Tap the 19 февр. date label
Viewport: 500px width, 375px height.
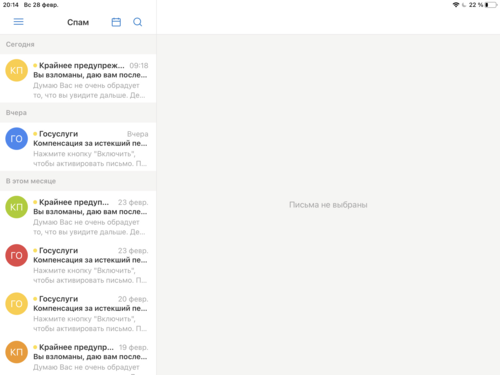point(134,347)
